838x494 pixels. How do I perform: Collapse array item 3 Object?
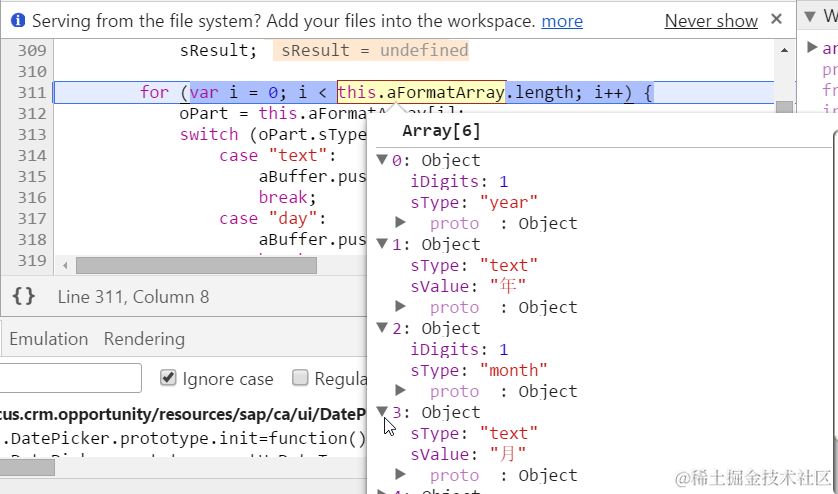pyautogui.click(x=382, y=411)
